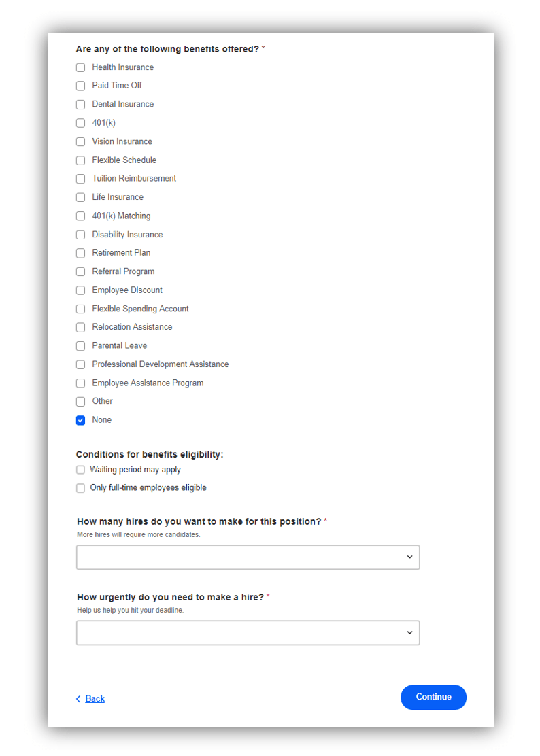Uncheck the None checkbox
540x756 pixels.
point(80,420)
